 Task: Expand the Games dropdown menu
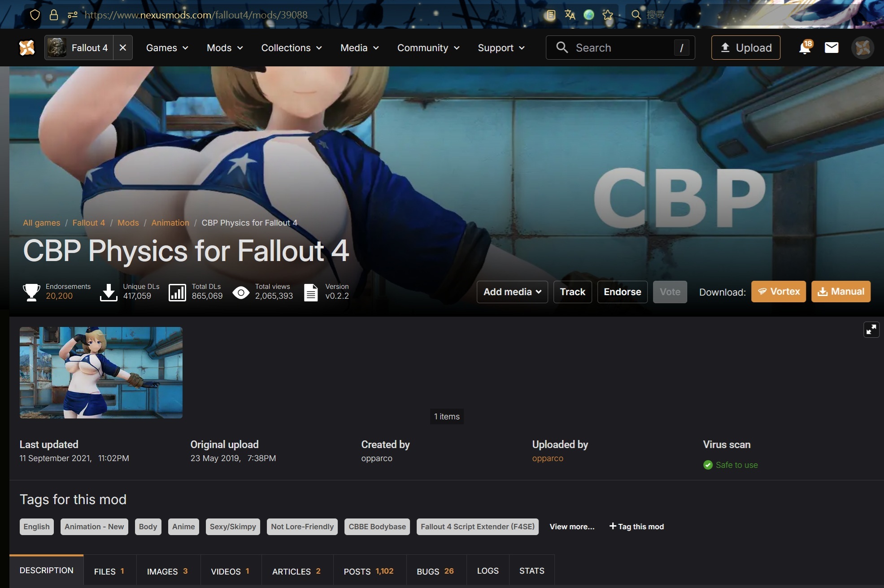click(x=167, y=48)
